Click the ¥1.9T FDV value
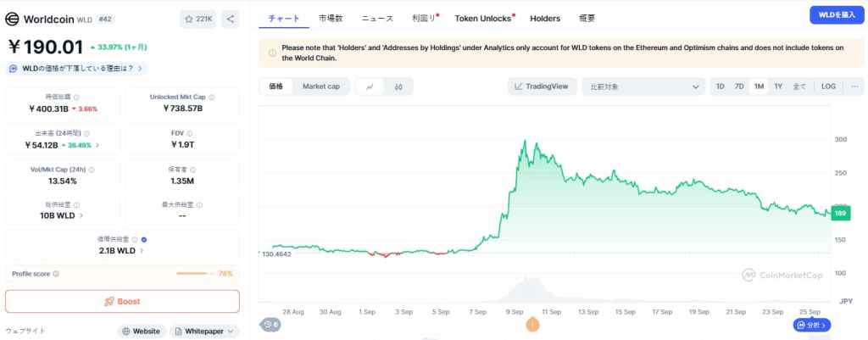The image size is (868, 340). (x=183, y=145)
